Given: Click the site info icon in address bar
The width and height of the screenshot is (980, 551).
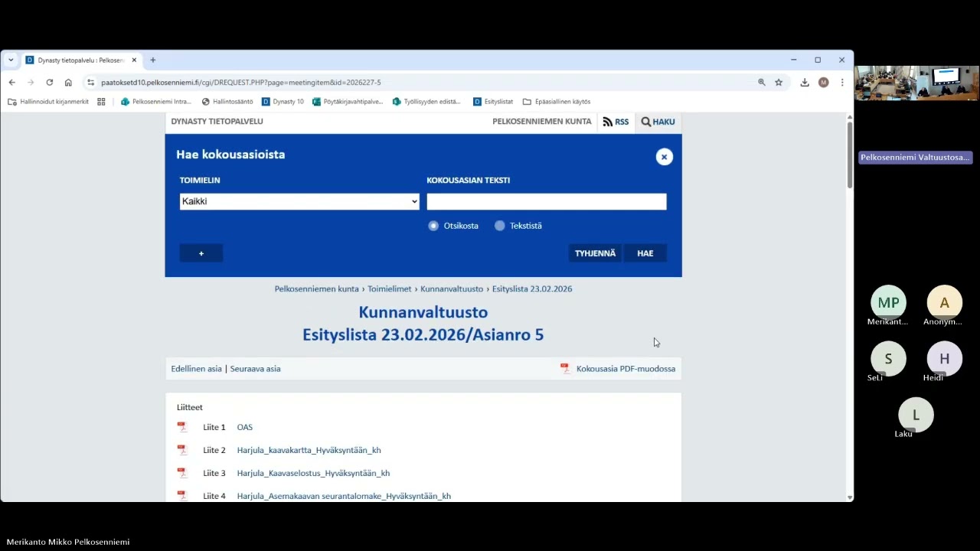Looking at the screenshot, I should tap(90, 83).
